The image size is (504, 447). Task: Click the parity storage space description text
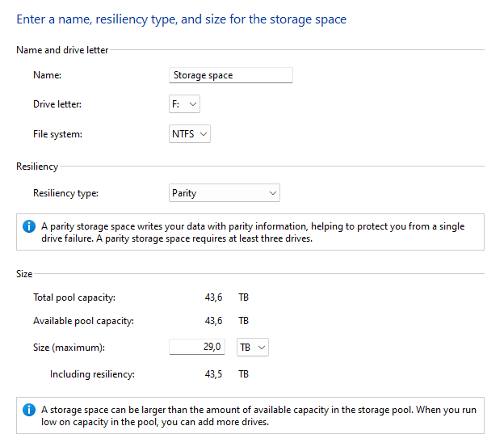tap(253, 232)
